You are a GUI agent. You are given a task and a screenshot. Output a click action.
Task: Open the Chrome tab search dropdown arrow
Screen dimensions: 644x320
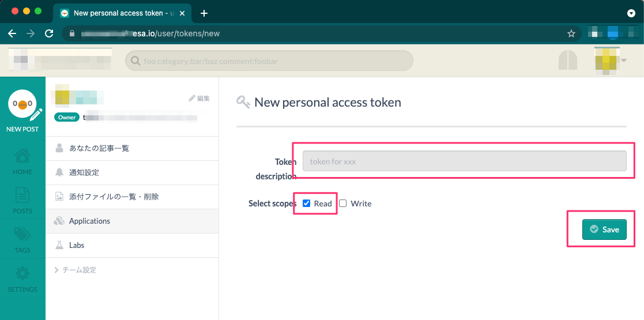point(631,13)
